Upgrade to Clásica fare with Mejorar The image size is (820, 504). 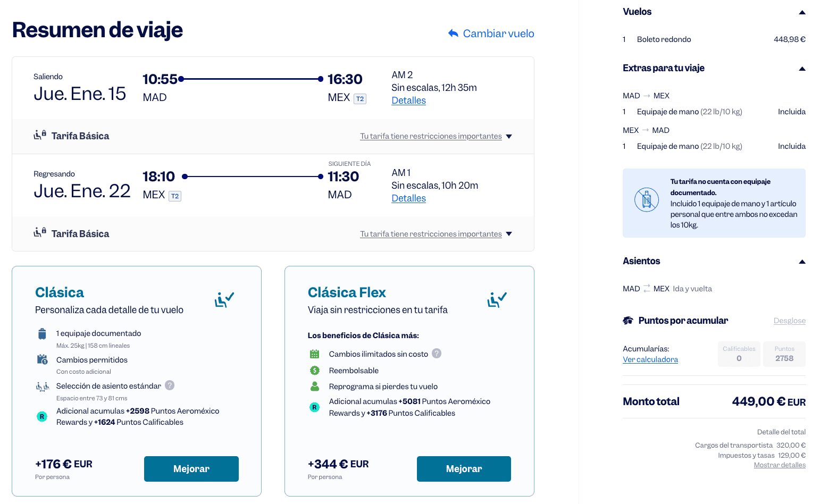(191, 469)
